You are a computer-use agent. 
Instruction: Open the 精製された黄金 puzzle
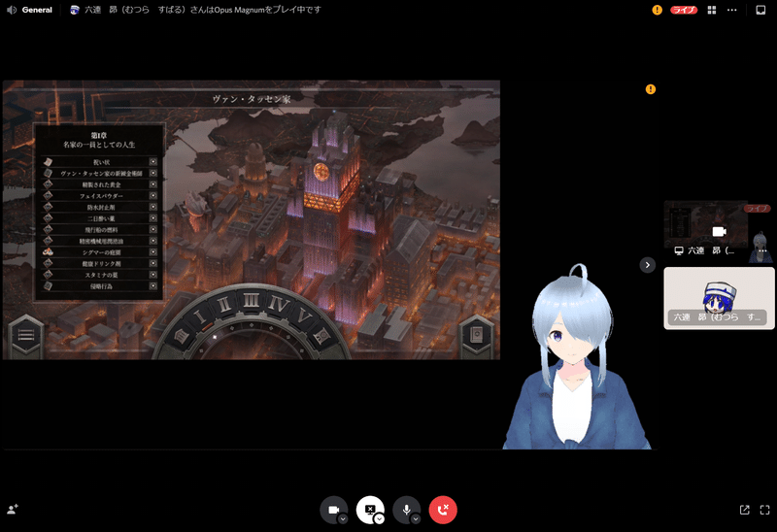(x=101, y=184)
